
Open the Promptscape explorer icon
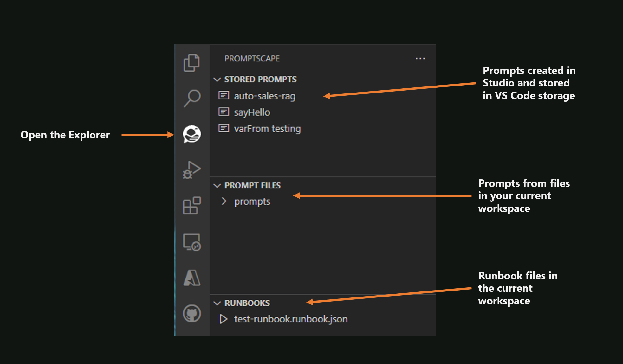click(x=192, y=134)
